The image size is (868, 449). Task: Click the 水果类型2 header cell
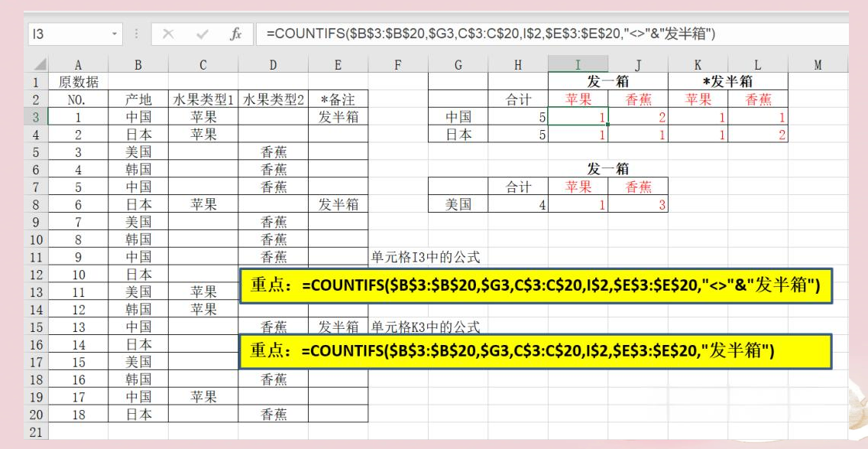pyautogui.click(x=273, y=99)
